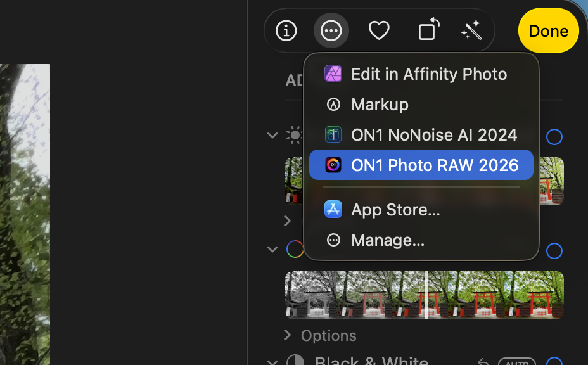This screenshot has height=365, width=588.
Task: Mark photo as favorite with heart icon
Action: click(379, 30)
